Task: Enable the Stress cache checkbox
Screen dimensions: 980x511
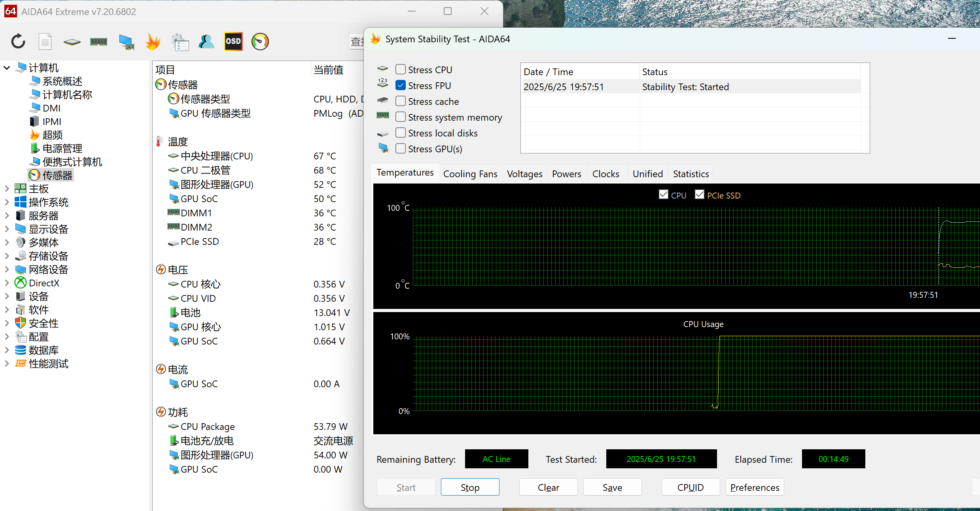Action: (x=401, y=101)
